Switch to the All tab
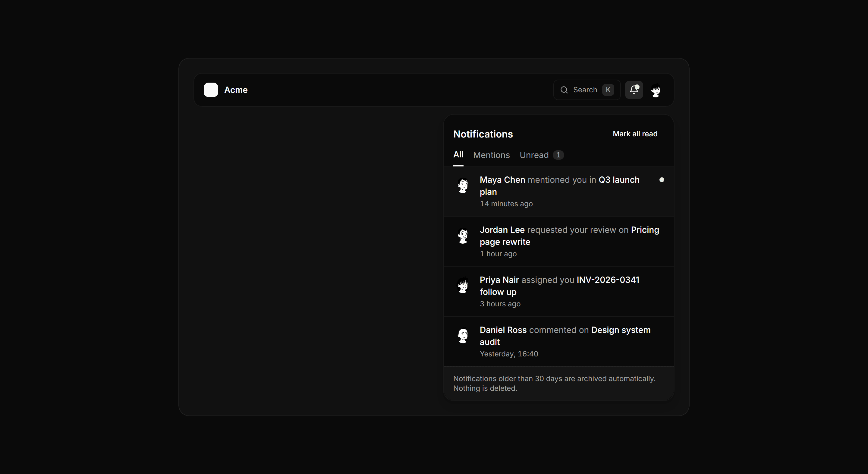The height and width of the screenshot is (474, 868). (x=458, y=155)
